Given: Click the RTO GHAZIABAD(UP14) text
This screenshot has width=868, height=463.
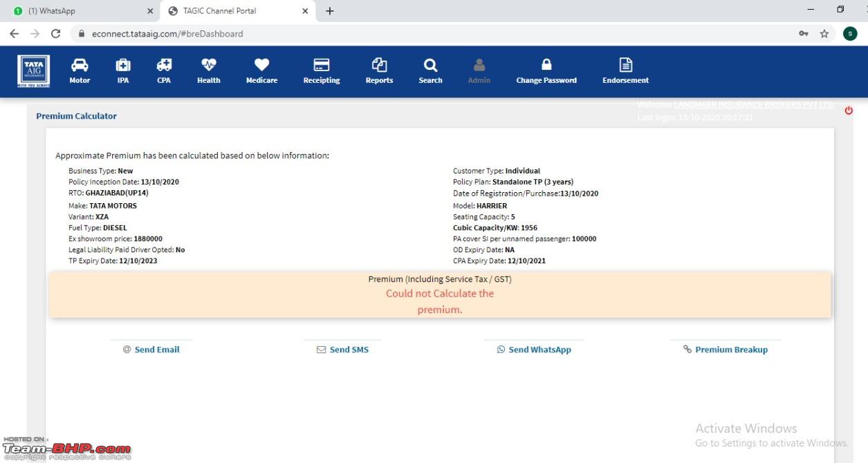Looking at the screenshot, I should (109, 193).
